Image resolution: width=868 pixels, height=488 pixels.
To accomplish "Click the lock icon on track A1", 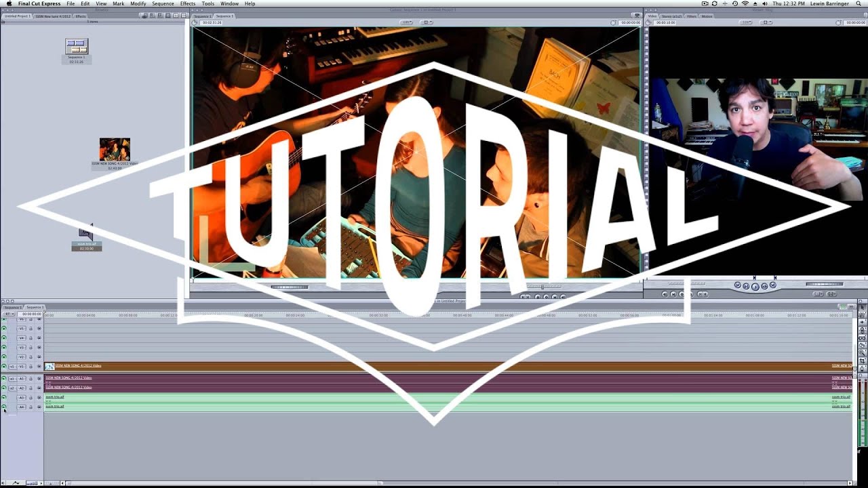I will point(31,379).
